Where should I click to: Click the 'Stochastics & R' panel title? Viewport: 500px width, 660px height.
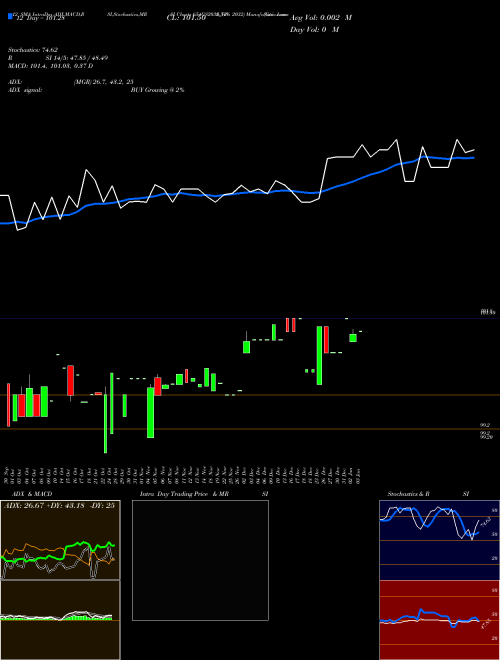tap(408, 494)
